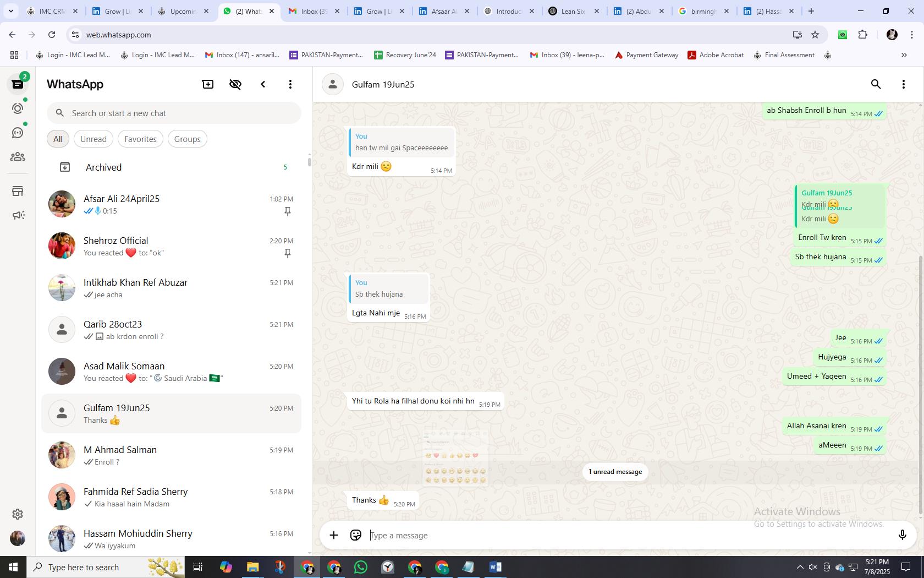Open the Business tools storefront icon
The height and width of the screenshot is (578, 924).
tap(18, 191)
